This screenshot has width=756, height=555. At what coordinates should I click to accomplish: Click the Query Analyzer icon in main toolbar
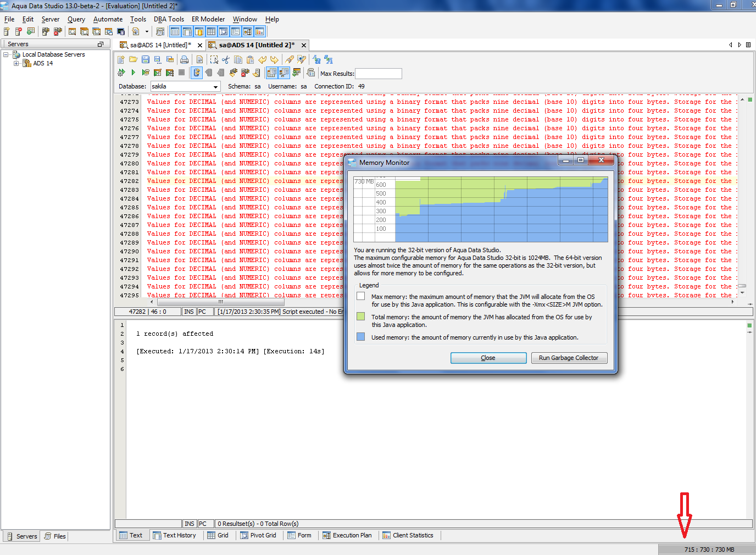point(72,31)
